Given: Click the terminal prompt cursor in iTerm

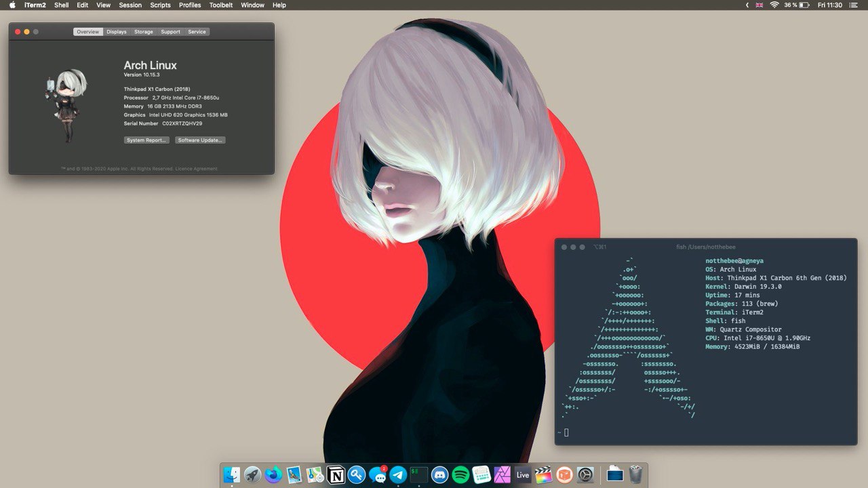Looking at the screenshot, I should point(566,432).
